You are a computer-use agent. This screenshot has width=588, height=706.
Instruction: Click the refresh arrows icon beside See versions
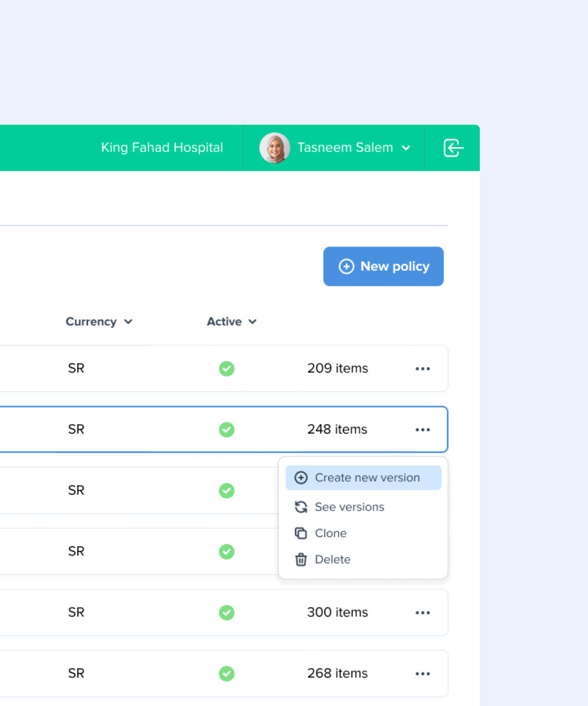pyautogui.click(x=301, y=507)
